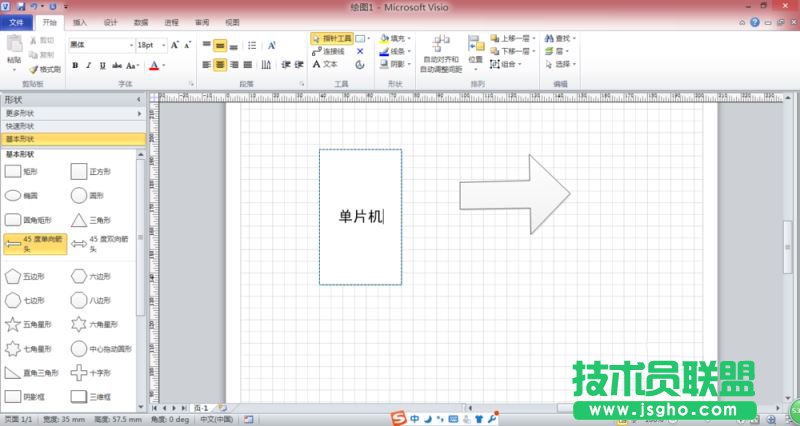Image resolution: width=800 pixels, height=426 pixels.
Task: Toggle Align Right paragraph alignment
Action: click(234, 65)
